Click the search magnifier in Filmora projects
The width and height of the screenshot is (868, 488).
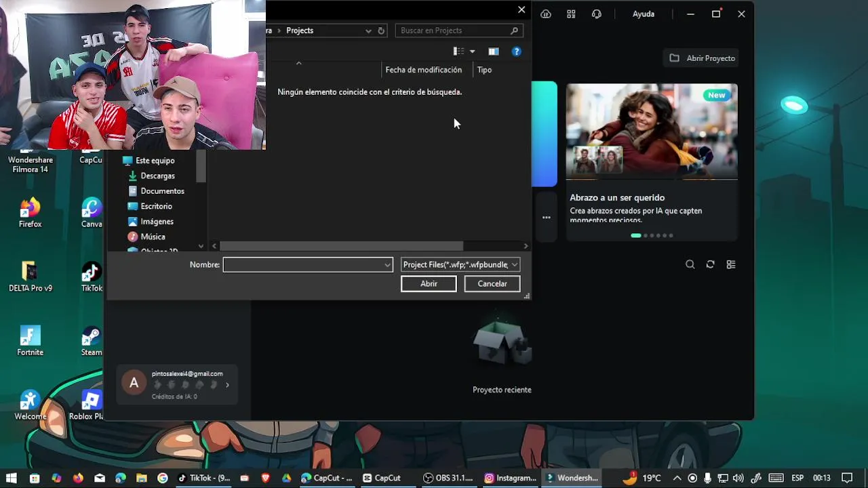point(690,264)
